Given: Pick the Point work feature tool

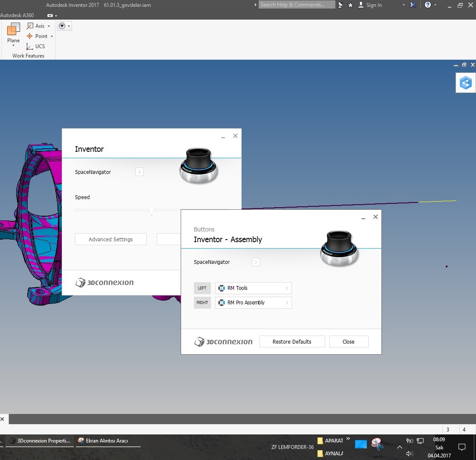Looking at the screenshot, I should 37,36.
